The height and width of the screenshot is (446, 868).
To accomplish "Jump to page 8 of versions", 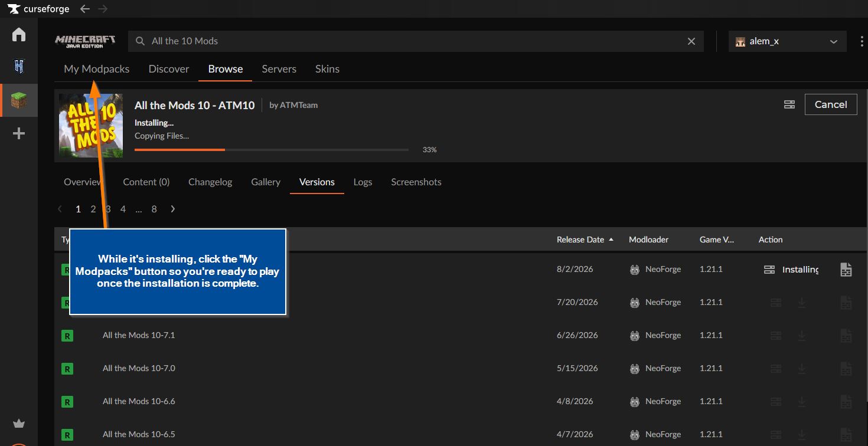I will pyautogui.click(x=154, y=209).
